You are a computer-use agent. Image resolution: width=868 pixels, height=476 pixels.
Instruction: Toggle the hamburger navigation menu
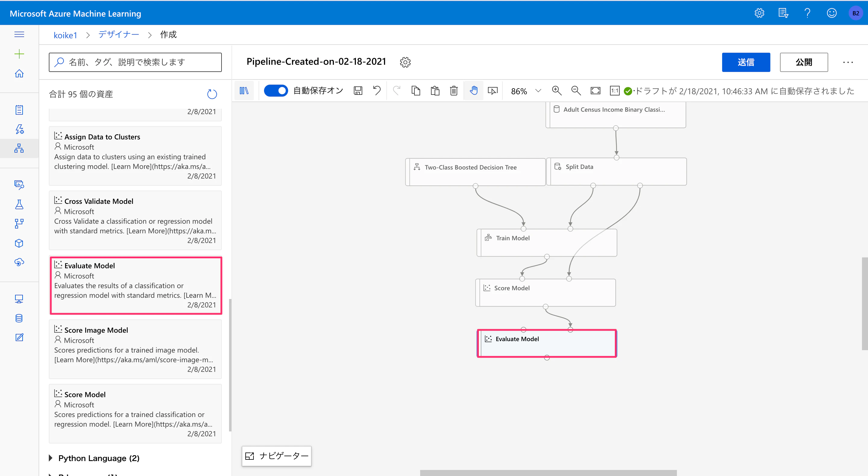[x=19, y=34]
